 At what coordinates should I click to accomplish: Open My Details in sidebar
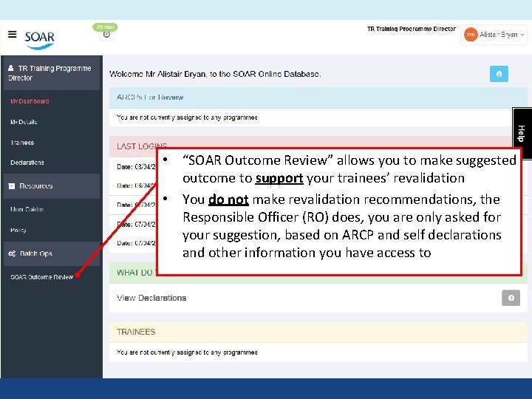point(24,122)
